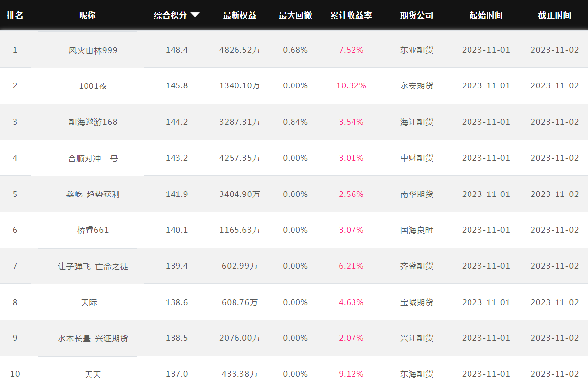Open nickname 天际--
The image size is (588, 391).
click(92, 302)
